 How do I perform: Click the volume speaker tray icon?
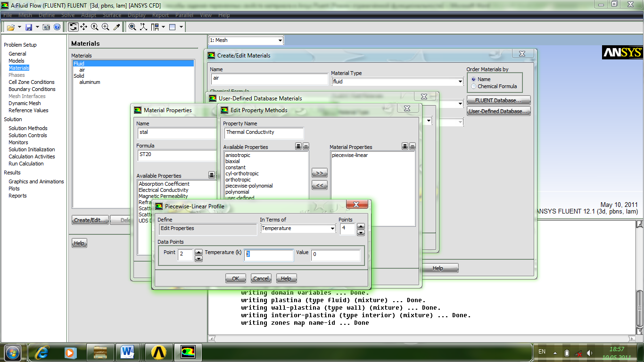pos(589,353)
